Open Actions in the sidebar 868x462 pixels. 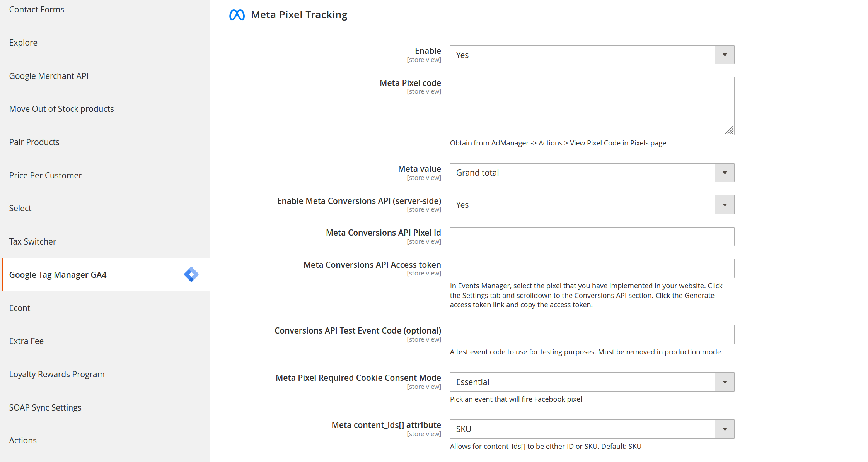coord(23,440)
